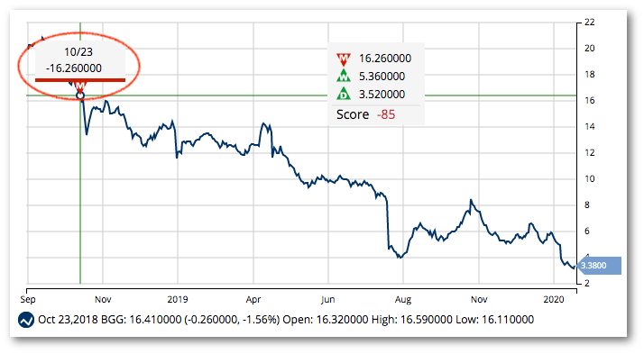Click the Open: 16.320000 value
Screen dimensions: 644x354
pyautogui.click(x=326, y=320)
